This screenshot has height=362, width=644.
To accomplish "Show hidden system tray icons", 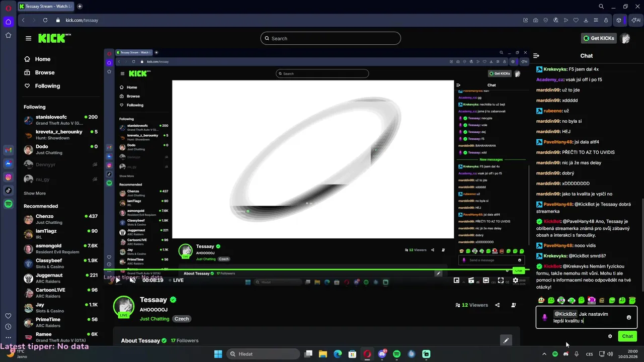I will 544,354.
